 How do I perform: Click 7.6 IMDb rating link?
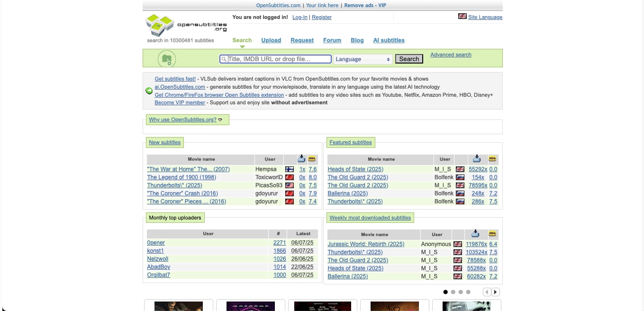[313, 169]
